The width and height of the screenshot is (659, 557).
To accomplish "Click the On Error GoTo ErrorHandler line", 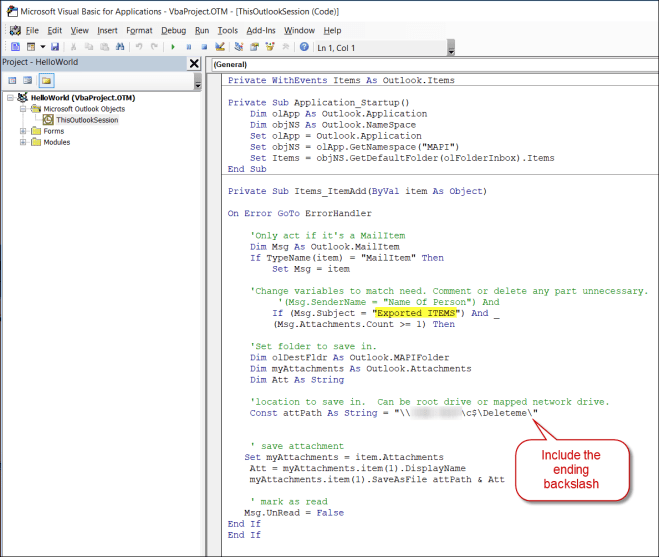I will [300, 214].
